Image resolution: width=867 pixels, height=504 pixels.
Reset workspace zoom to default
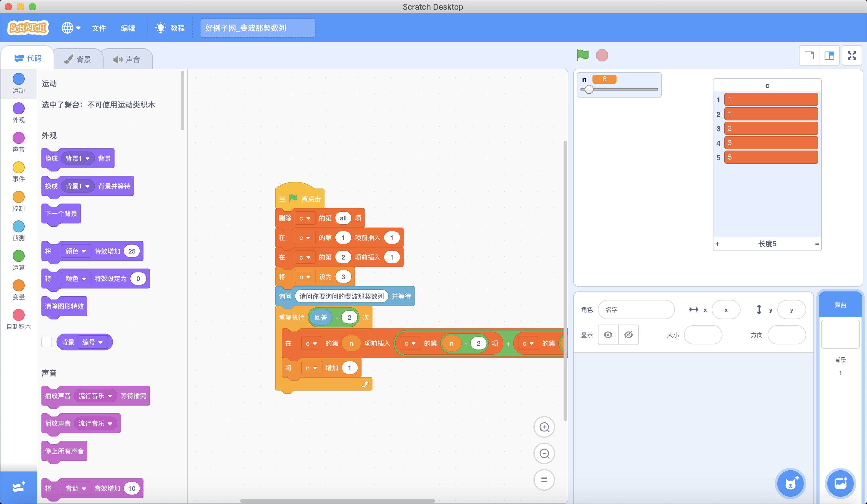pyautogui.click(x=544, y=480)
